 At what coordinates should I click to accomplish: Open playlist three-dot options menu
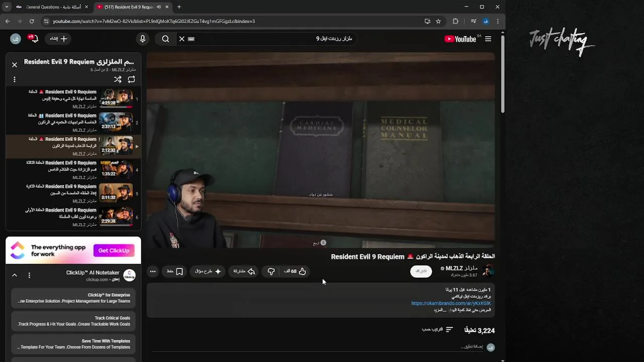(14, 79)
